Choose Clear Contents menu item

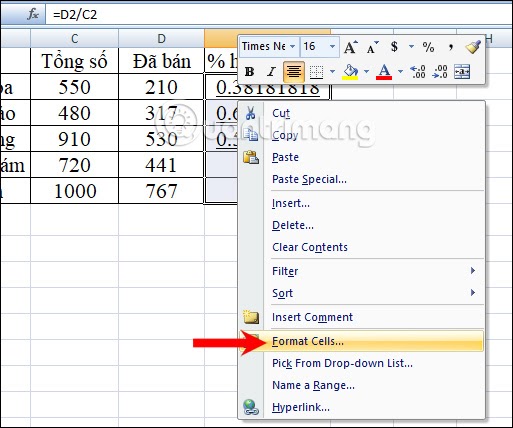click(361, 247)
